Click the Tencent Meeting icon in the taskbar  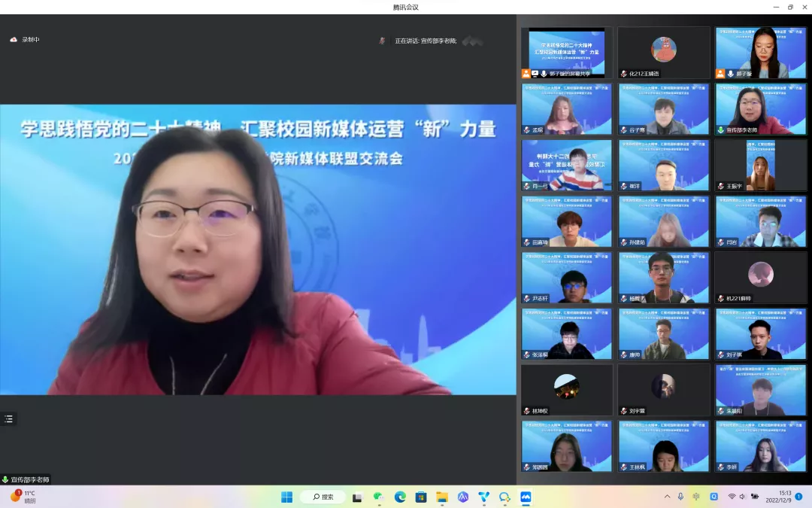point(526,497)
